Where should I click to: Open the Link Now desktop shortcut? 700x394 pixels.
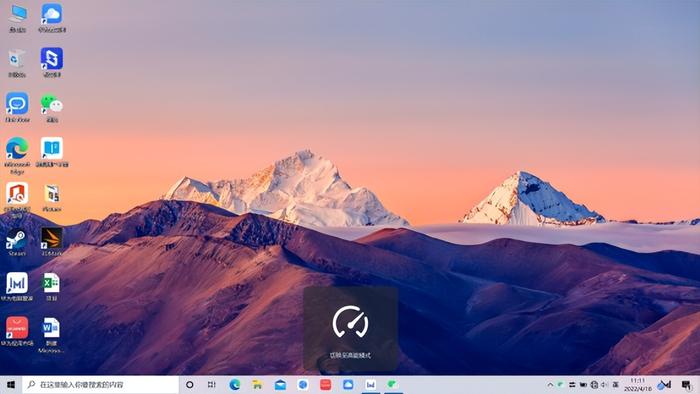point(17,107)
